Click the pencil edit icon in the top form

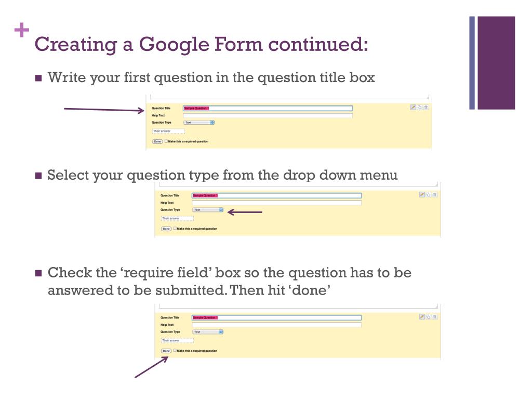pyautogui.click(x=414, y=107)
